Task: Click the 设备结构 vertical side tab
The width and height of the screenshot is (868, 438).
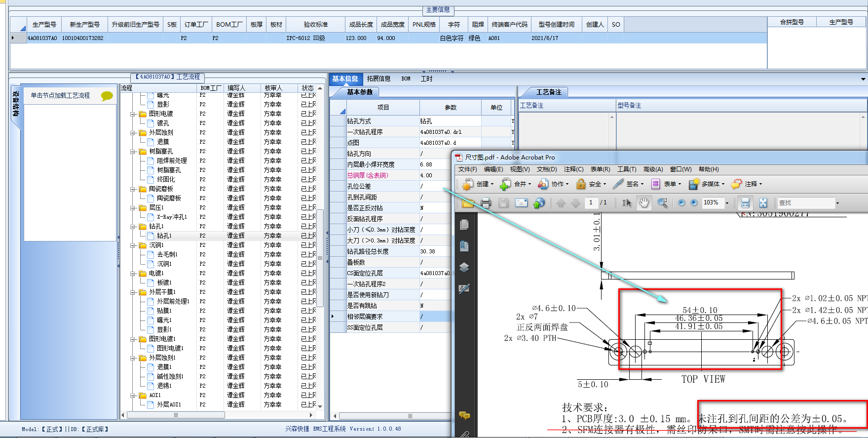Action: [x=16, y=105]
